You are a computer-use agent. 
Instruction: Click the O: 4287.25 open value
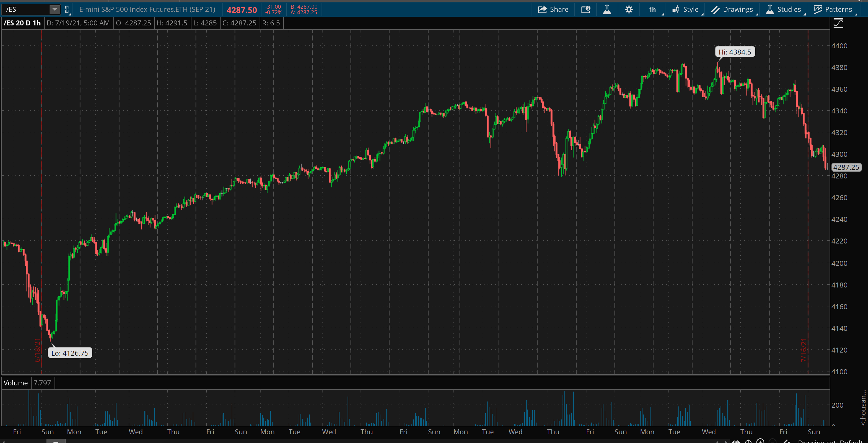click(134, 23)
